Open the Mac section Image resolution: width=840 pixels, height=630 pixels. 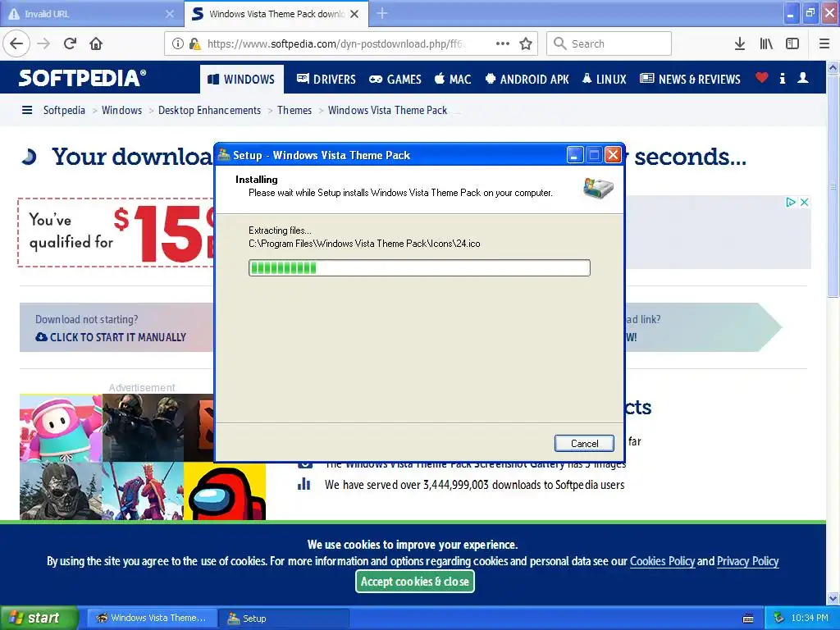point(453,80)
